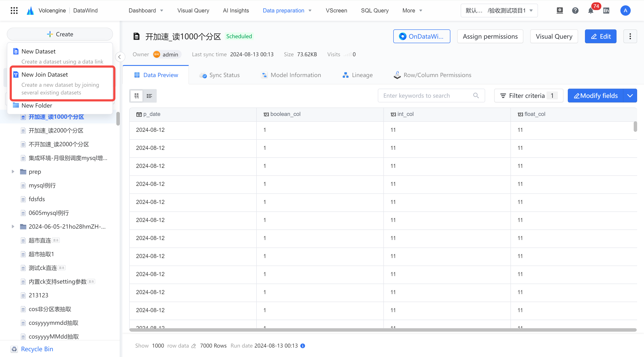The width and height of the screenshot is (644, 357).
Task: Expand the Dashboard dropdown
Action: pyautogui.click(x=162, y=11)
